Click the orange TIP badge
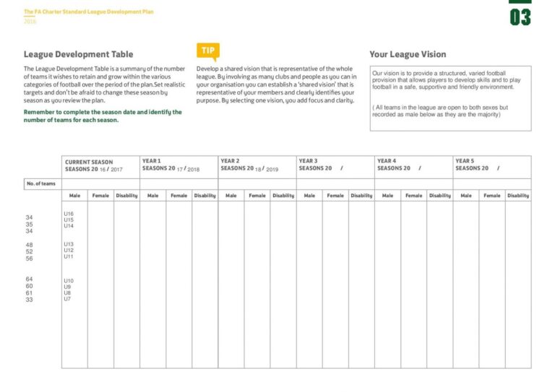The height and width of the screenshot is (392, 555). coord(207,51)
